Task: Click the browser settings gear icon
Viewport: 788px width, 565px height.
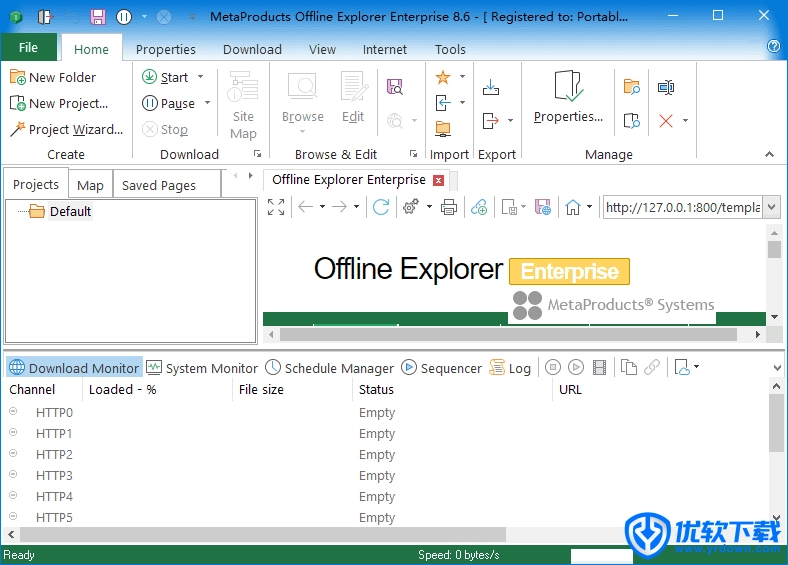Action: coord(411,207)
